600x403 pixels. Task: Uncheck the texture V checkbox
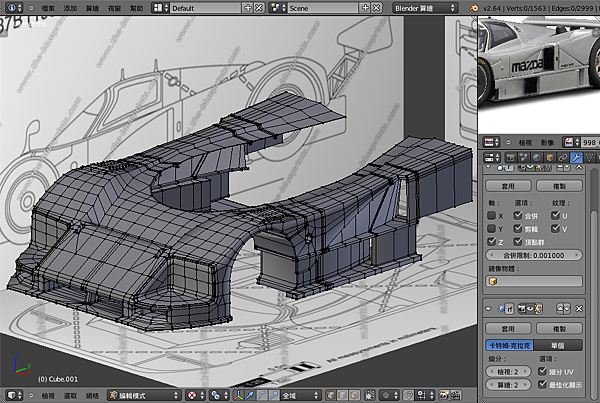tap(556, 228)
